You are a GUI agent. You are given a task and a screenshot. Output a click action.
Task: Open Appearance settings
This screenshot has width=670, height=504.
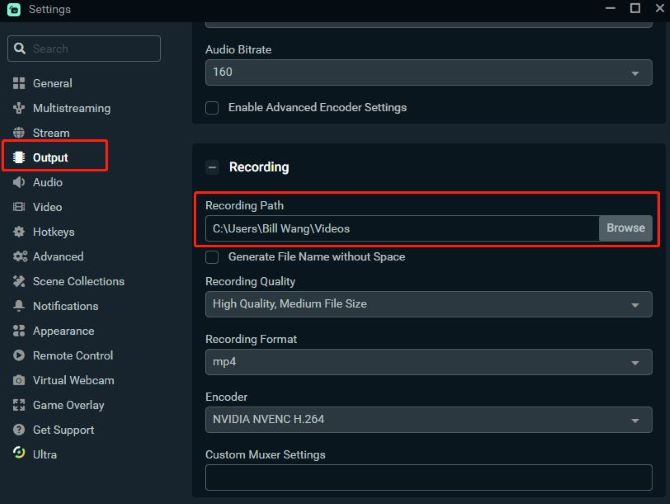click(x=63, y=331)
